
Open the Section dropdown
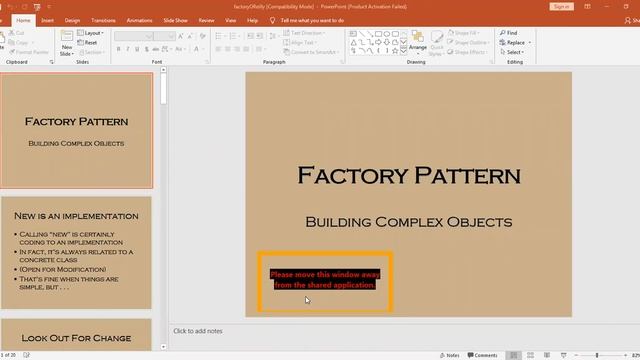(92, 52)
